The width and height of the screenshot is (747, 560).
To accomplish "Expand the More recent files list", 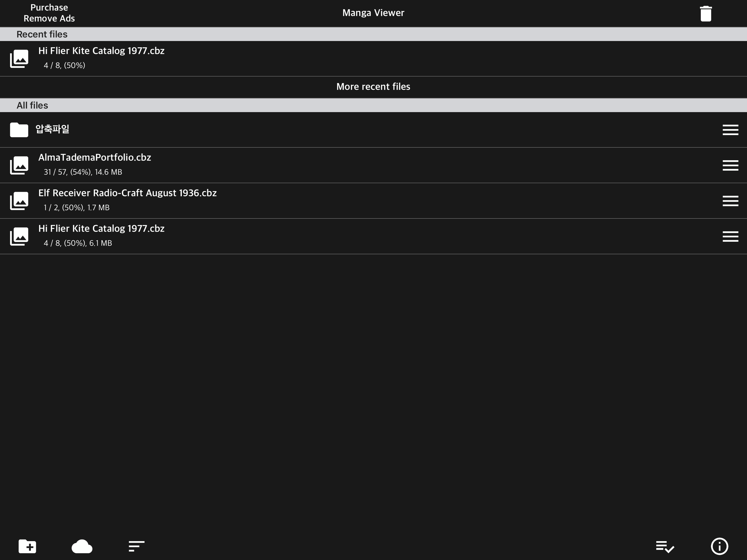I will (x=373, y=87).
